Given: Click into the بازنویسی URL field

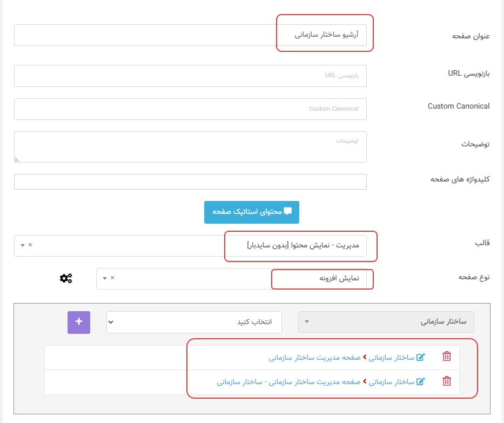Looking at the screenshot, I should [x=190, y=76].
